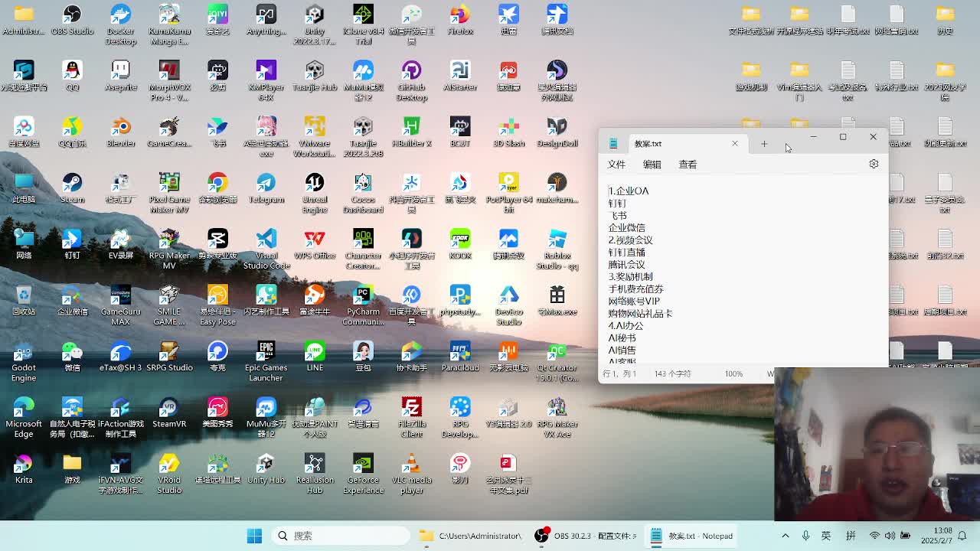Select the Unity Hub desktop shortcut
Image resolution: width=980 pixels, height=551 pixels.
pyautogui.click(x=266, y=468)
